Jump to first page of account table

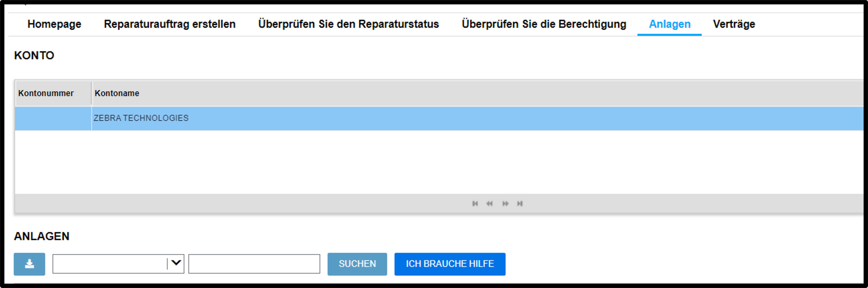tap(475, 203)
